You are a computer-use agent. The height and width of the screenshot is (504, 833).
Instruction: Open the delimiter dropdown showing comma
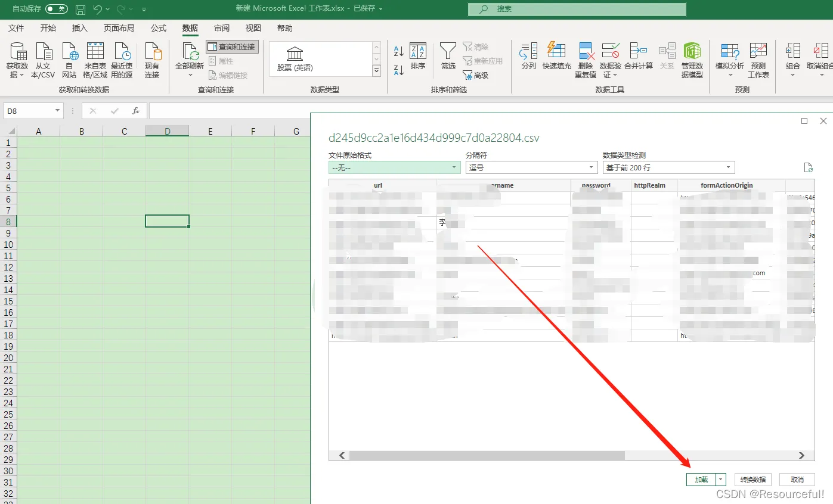point(531,168)
